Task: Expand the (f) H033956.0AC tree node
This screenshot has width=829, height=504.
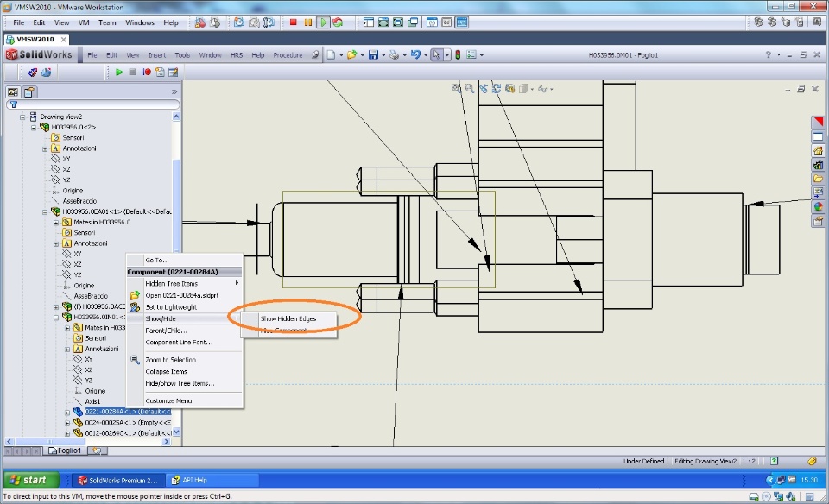Action: point(56,306)
